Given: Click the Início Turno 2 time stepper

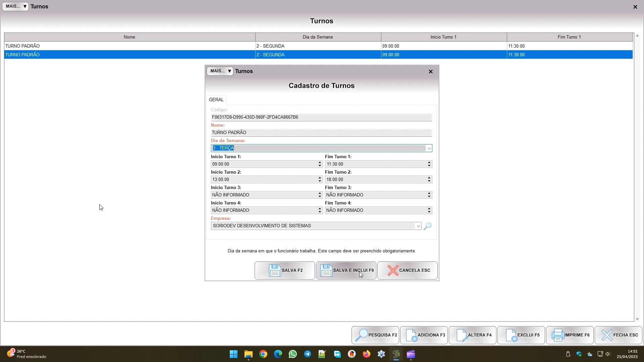Looking at the screenshot, I should (320, 180).
